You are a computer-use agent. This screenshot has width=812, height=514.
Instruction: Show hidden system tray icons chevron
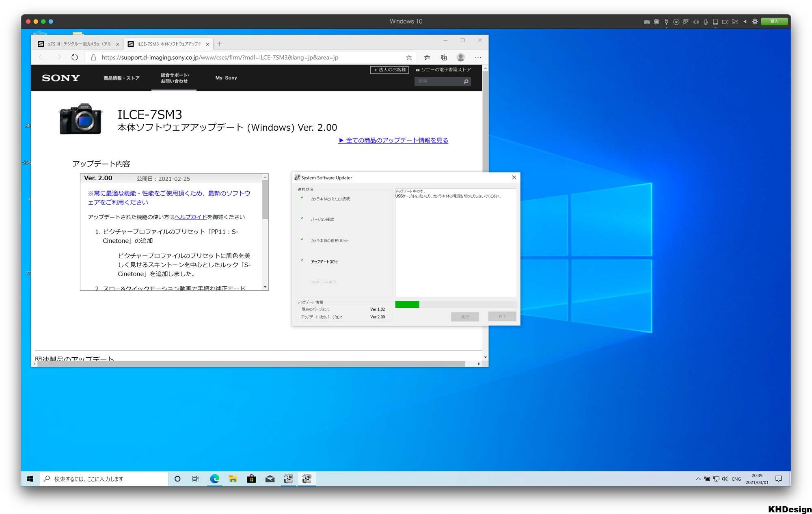[698, 479]
